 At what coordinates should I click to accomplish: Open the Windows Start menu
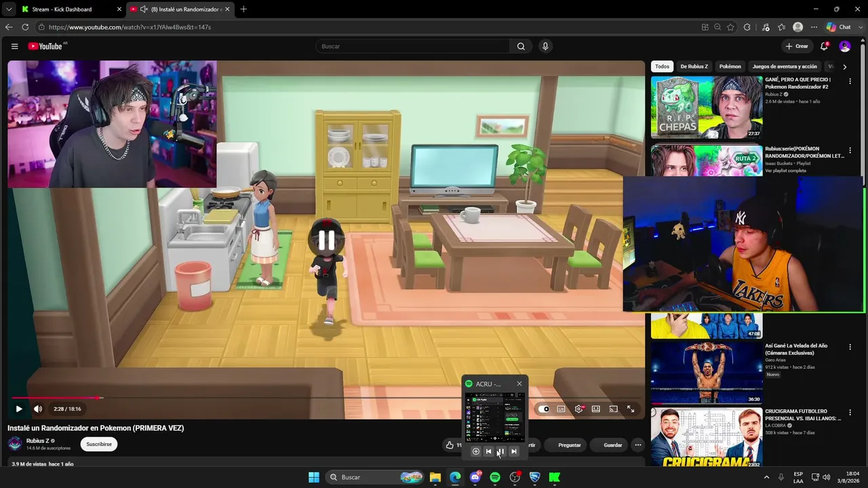click(314, 477)
